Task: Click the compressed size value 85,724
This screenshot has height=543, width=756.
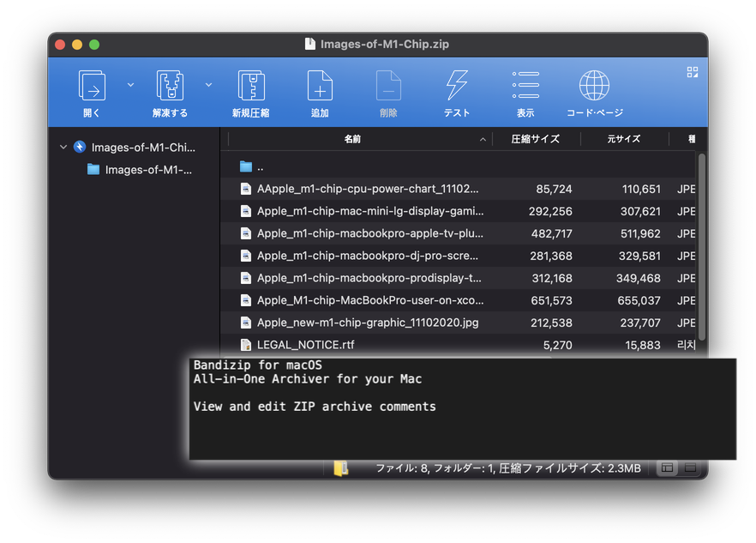Action: [x=554, y=190]
